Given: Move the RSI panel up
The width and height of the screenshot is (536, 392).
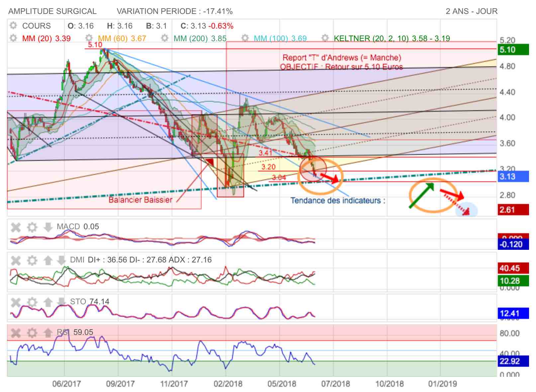Looking at the screenshot, I should point(48,333).
